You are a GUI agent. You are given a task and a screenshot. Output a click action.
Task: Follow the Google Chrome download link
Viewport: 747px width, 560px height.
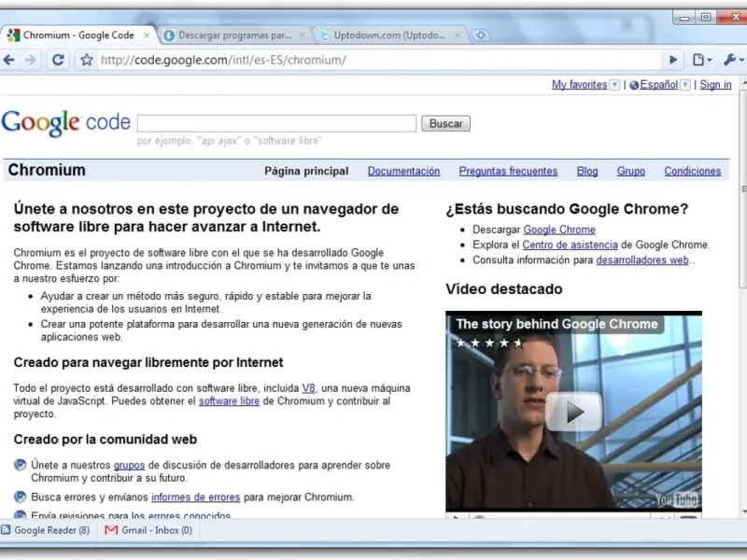pyautogui.click(x=559, y=230)
